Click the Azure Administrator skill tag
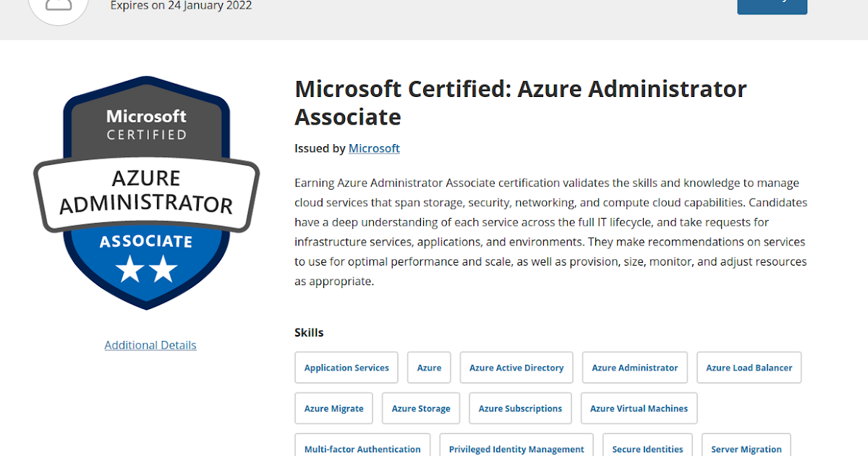 tap(634, 367)
